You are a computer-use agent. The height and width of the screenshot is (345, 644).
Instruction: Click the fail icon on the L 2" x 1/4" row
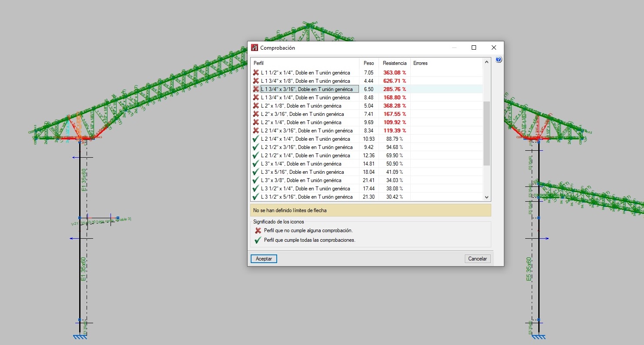256,122
